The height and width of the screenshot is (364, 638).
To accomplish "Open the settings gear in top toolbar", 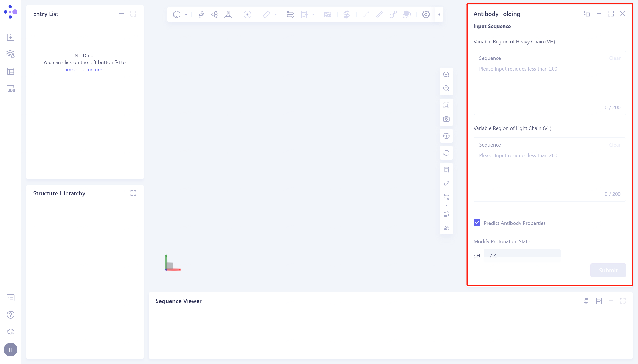I will tap(426, 14).
